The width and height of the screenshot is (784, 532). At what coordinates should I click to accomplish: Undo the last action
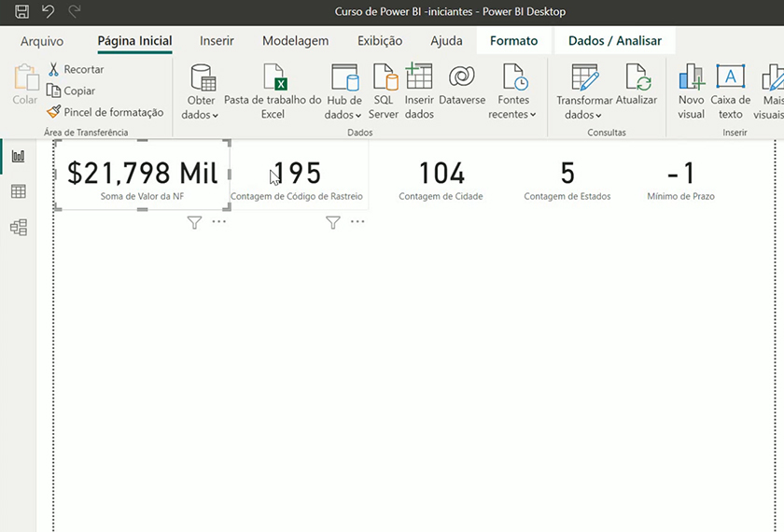(48, 12)
